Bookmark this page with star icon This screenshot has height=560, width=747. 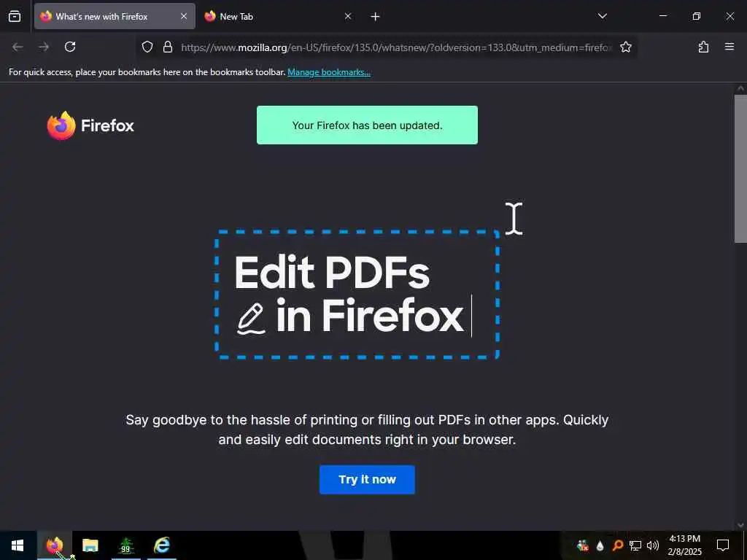click(625, 47)
